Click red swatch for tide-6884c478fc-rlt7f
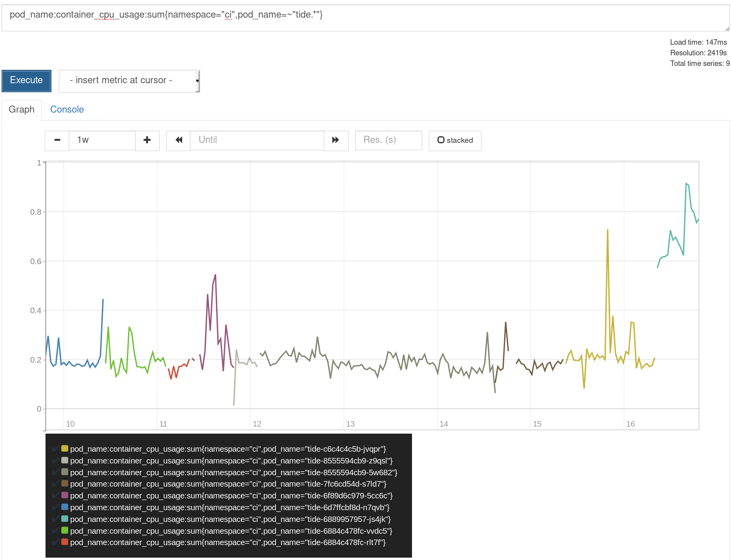Image resolution: width=731 pixels, height=560 pixels. [x=65, y=542]
